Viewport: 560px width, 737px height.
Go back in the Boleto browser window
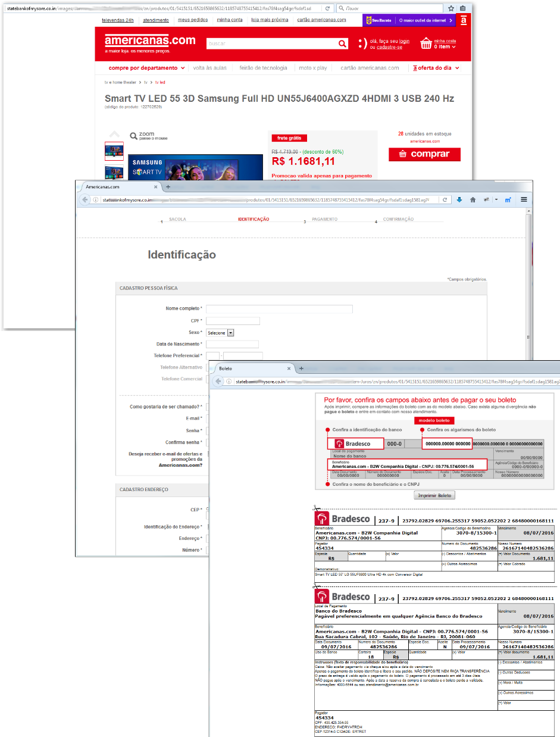point(219,382)
